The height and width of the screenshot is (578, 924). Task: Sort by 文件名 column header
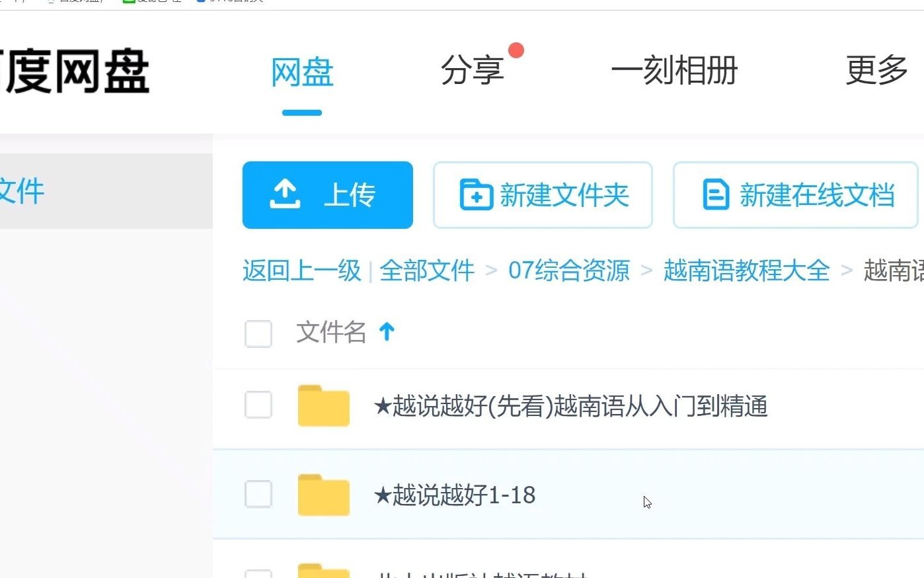[331, 332]
